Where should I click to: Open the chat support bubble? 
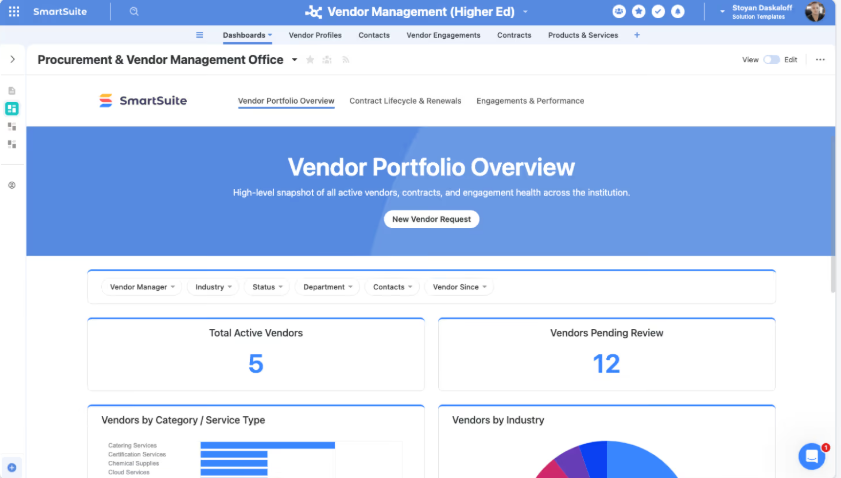(x=812, y=456)
